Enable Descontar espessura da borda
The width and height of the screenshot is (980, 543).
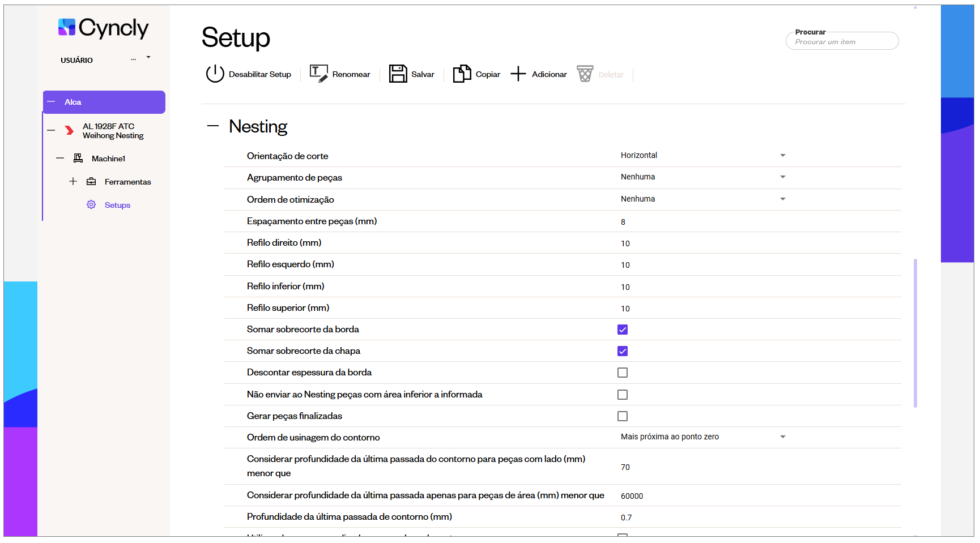(x=623, y=373)
